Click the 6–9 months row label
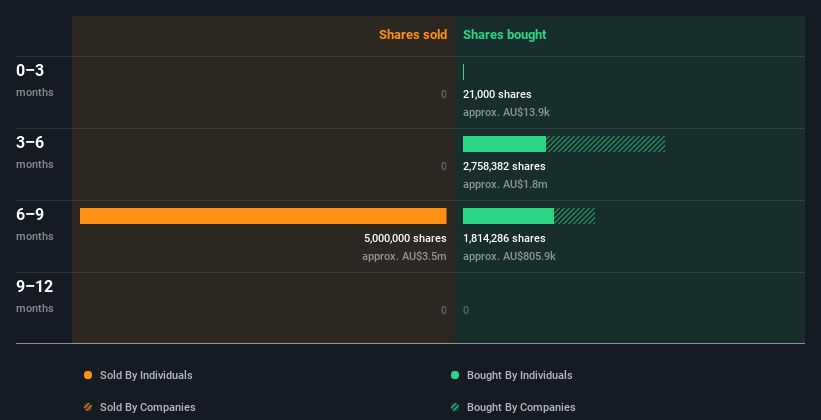 [x=35, y=224]
